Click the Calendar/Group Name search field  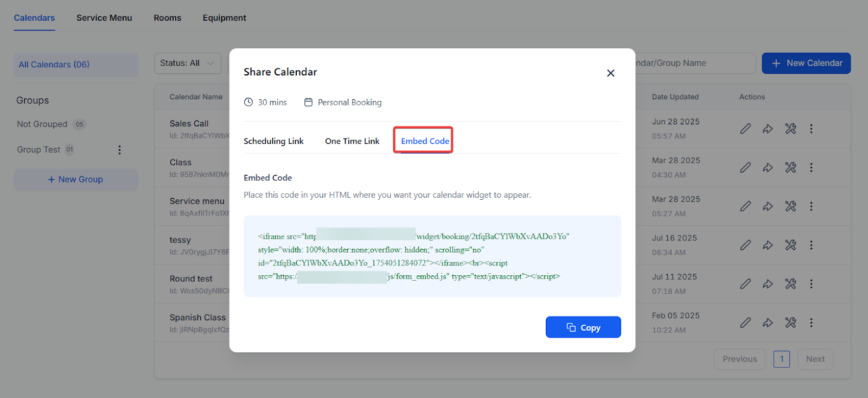point(694,64)
